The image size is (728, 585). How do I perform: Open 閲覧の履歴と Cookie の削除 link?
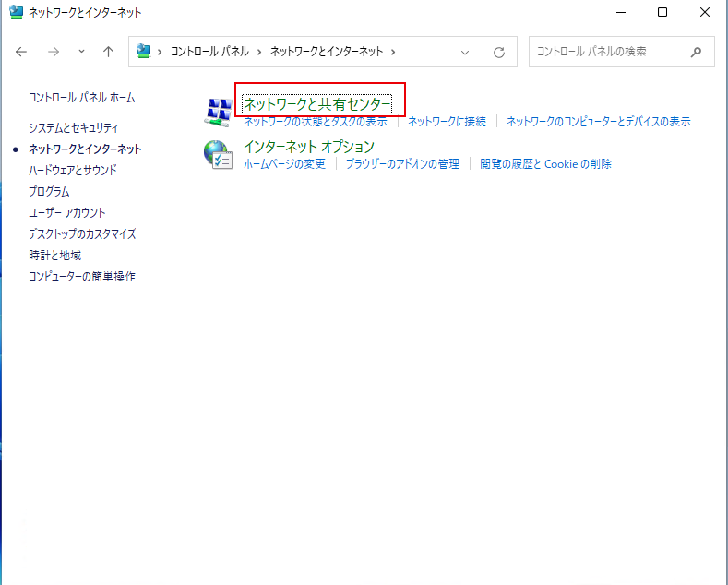[x=545, y=164]
